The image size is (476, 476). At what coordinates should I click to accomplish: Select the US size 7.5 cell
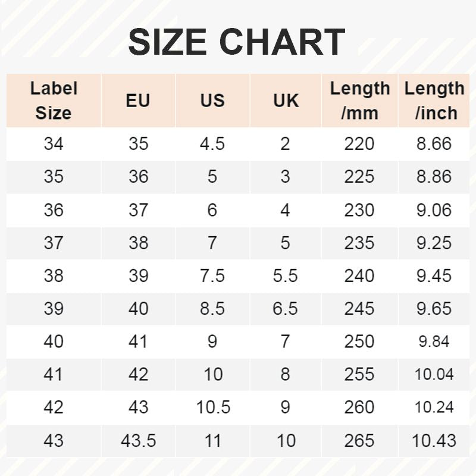(212, 276)
